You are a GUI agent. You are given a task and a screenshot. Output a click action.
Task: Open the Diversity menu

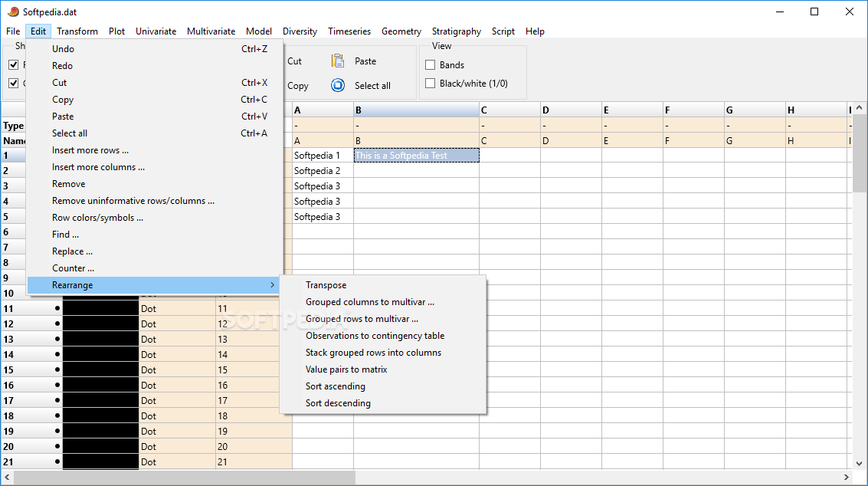click(x=300, y=31)
